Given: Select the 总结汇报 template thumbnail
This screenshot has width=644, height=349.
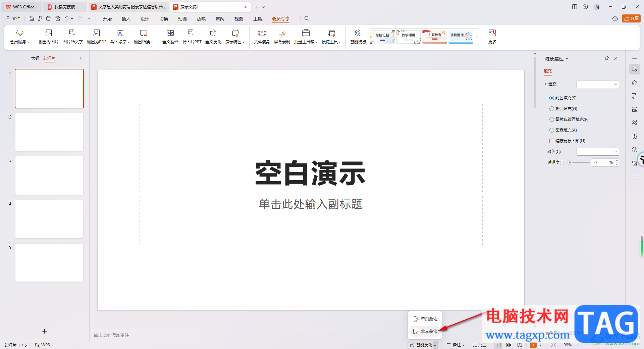Looking at the screenshot, I should tap(382, 37).
